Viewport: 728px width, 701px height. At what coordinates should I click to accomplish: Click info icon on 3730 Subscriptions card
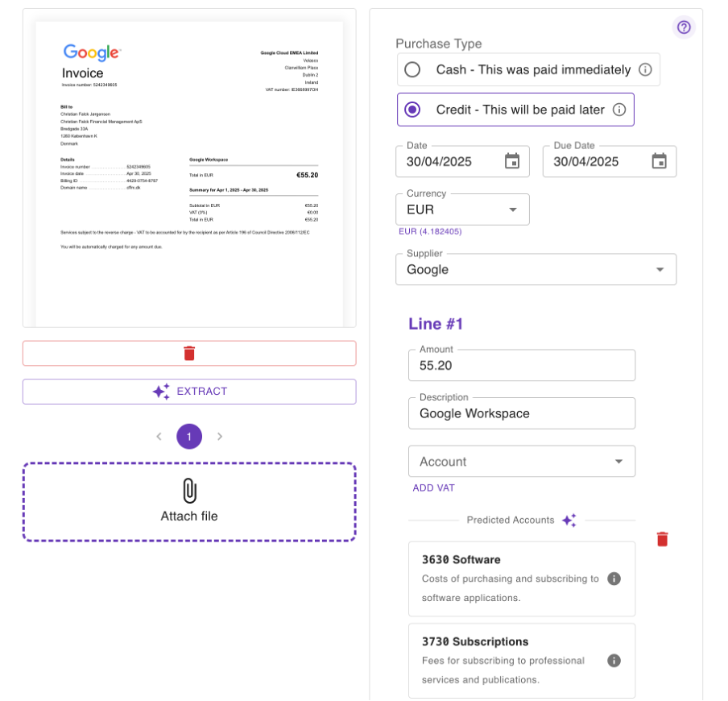[614, 661]
